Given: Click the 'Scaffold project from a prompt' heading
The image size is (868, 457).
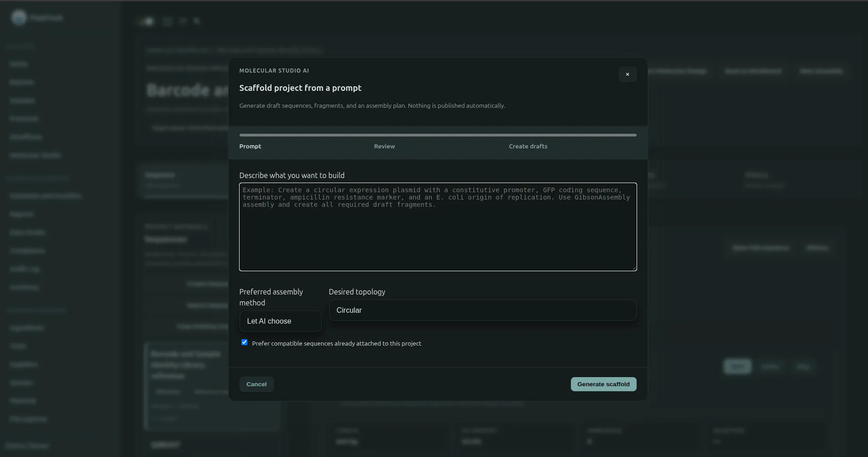Looking at the screenshot, I should pos(300,88).
